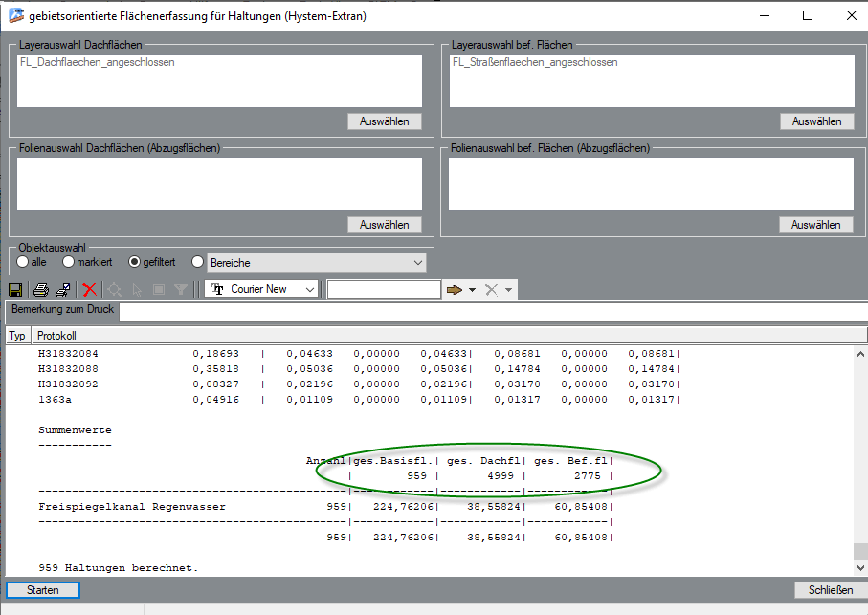
Task: Click the Protokoll column header
Action: click(x=56, y=336)
